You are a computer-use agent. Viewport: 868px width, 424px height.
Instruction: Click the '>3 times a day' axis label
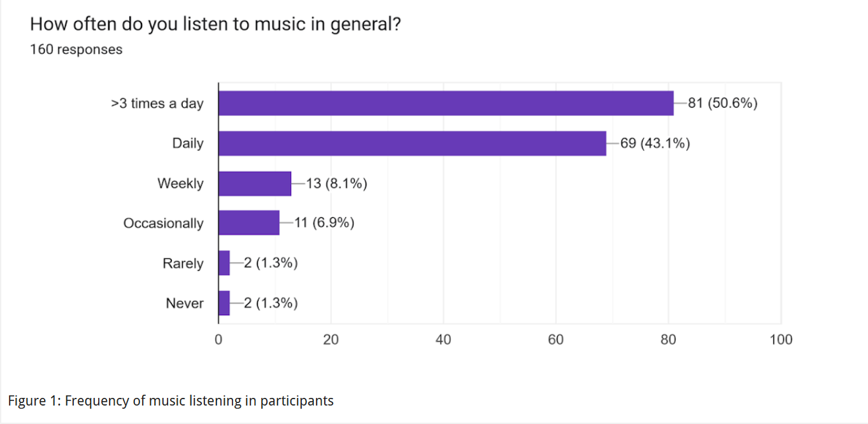[157, 103]
